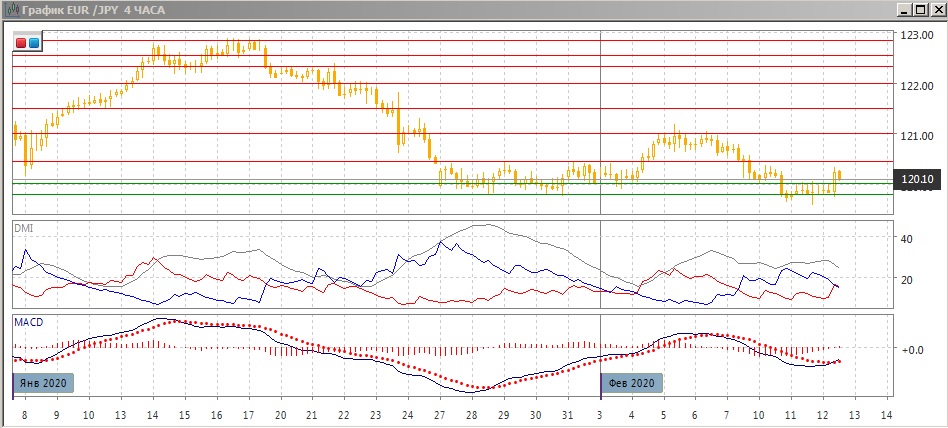Click the 121.00 price axis label
Viewport: 948px width, 428px height.
tap(917, 134)
